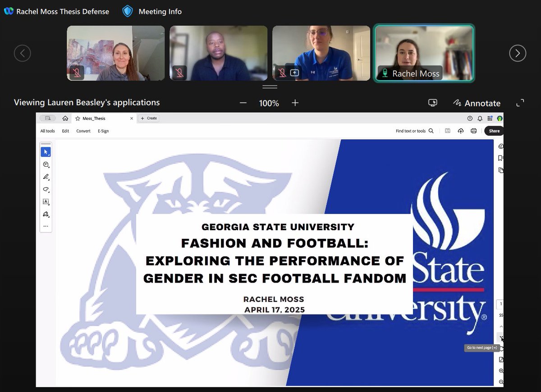The height and width of the screenshot is (392, 541).
Task: Click the Create button
Action: (149, 118)
